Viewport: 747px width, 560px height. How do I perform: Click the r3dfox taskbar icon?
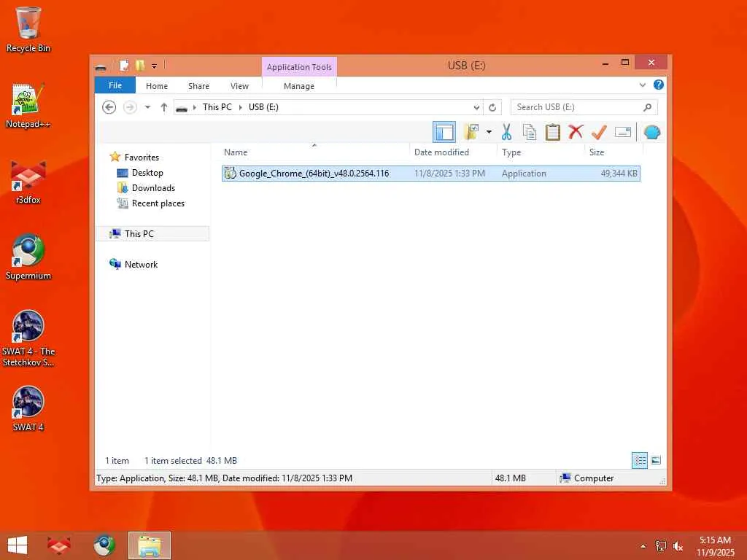click(58, 545)
